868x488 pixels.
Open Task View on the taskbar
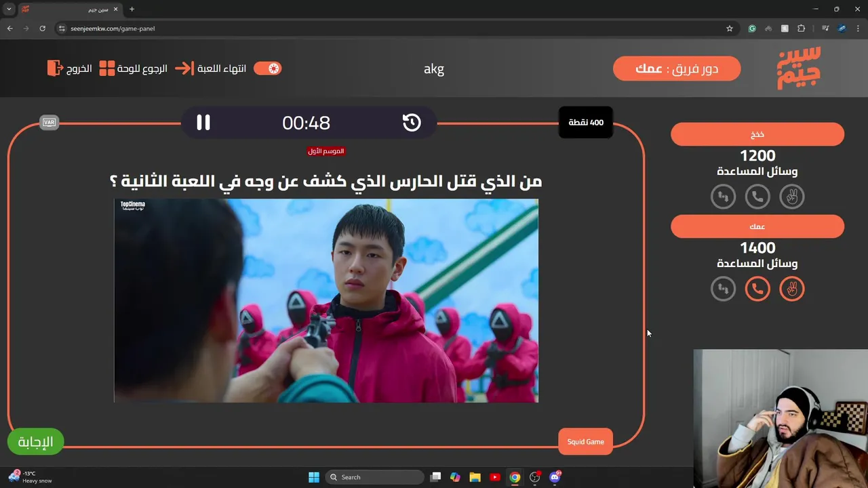(436, 477)
